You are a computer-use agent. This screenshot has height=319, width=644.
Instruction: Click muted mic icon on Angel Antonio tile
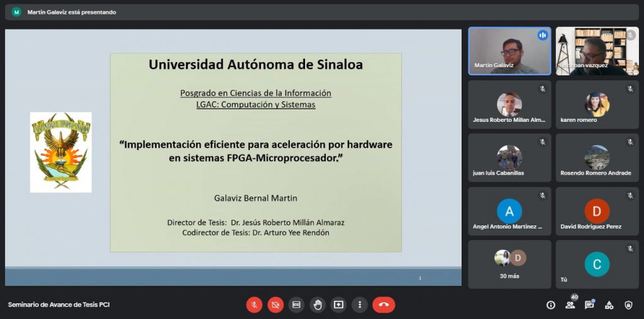[x=543, y=195]
